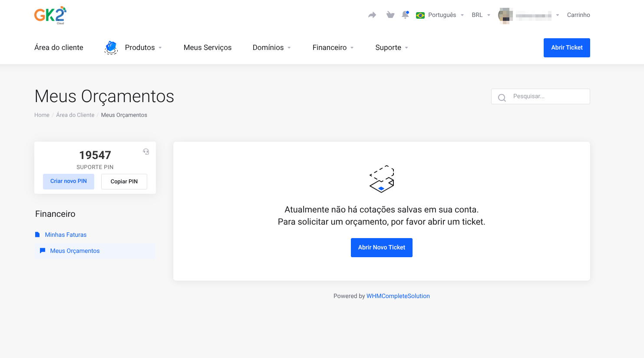Click the magnifier icon in search box
Viewport: 644px width, 358px height.
tap(502, 97)
